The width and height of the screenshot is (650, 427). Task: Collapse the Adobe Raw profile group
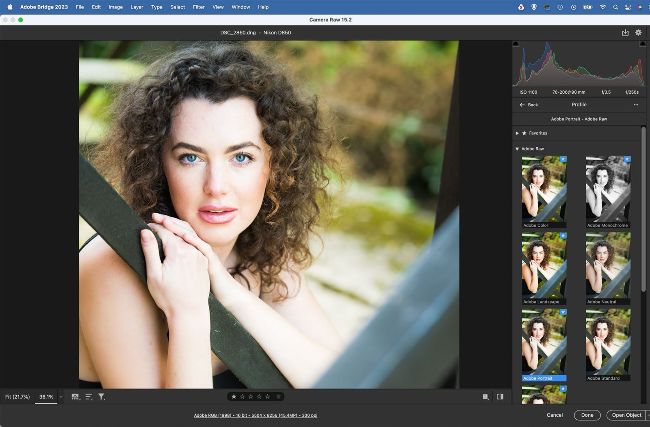518,149
